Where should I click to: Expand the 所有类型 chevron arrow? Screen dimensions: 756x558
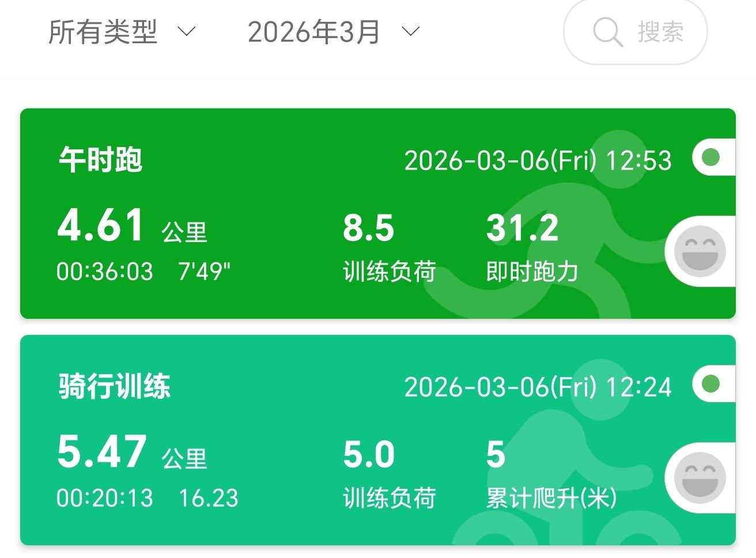pyautogui.click(x=186, y=31)
